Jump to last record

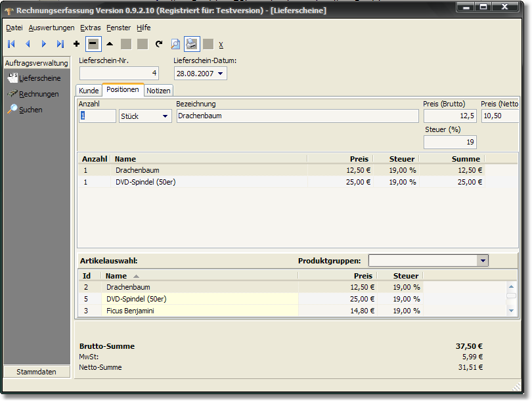coord(60,44)
